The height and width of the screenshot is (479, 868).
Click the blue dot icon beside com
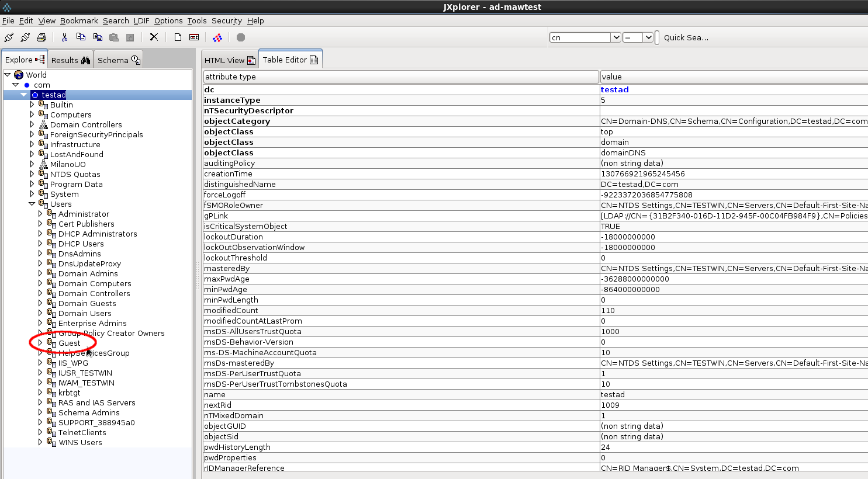(x=27, y=85)
